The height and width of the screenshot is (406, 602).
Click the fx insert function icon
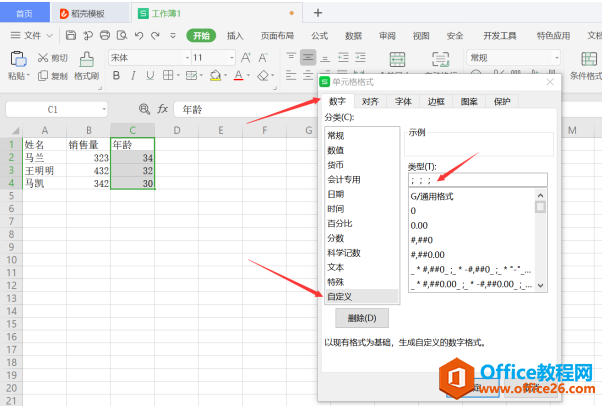(162, 108)
